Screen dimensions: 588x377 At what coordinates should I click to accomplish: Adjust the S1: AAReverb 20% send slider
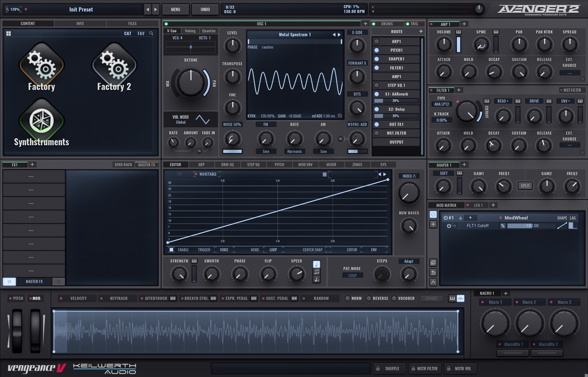(396, 101)
